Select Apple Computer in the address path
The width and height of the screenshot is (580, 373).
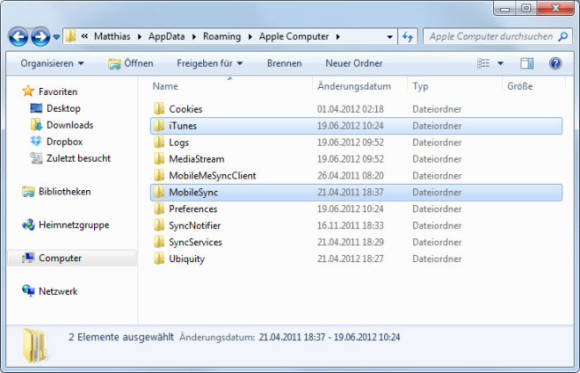(294, 36)
